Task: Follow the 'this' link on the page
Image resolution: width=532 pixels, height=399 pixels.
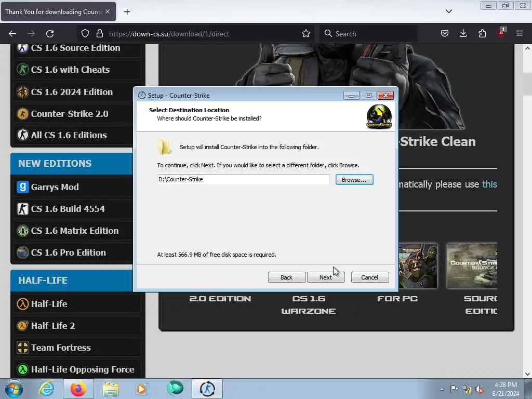Action: coord(489,184)
